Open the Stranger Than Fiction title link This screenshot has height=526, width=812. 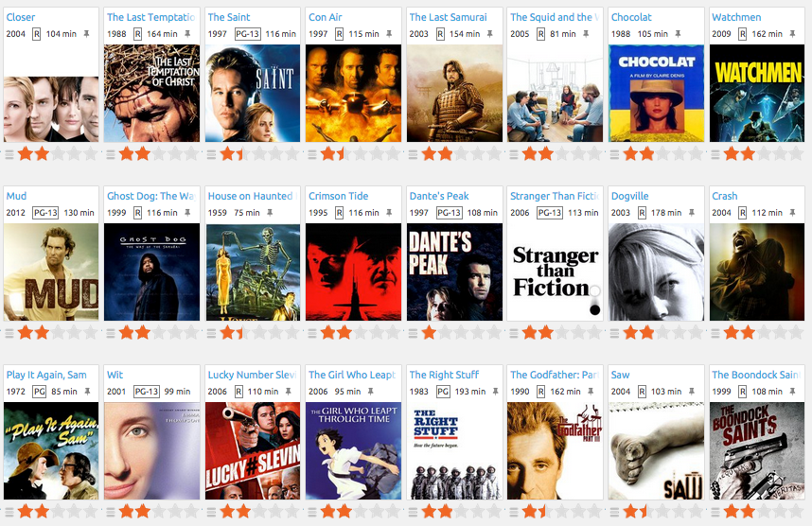pos(554,196)
